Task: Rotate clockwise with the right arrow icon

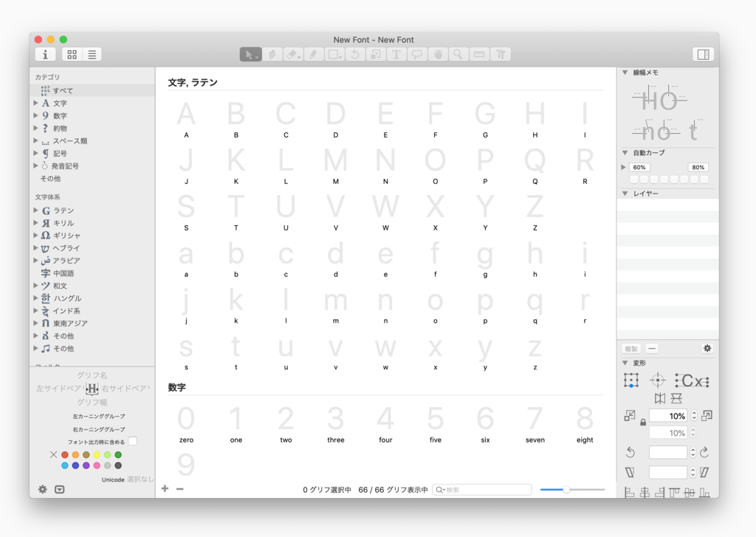Action: tap(704, 452)
